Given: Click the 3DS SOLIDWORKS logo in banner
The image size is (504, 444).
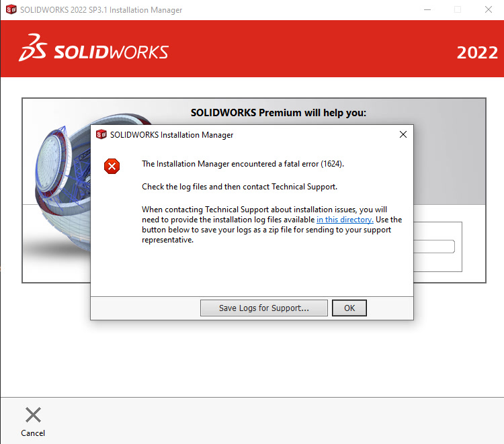Looking at the screenshot, I should [93, 48].
